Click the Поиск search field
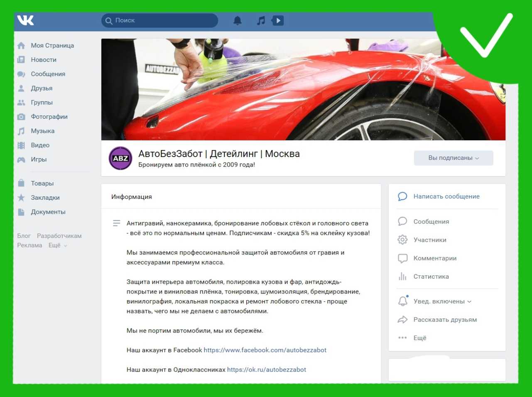Image resolution: width=532 pixels, height=397 pixels. point(159,20)
